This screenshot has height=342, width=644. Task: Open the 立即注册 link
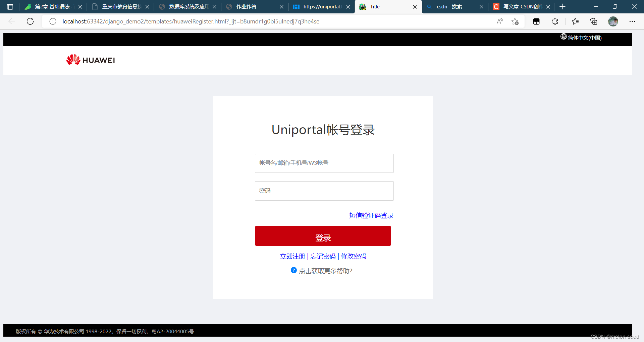292,256
